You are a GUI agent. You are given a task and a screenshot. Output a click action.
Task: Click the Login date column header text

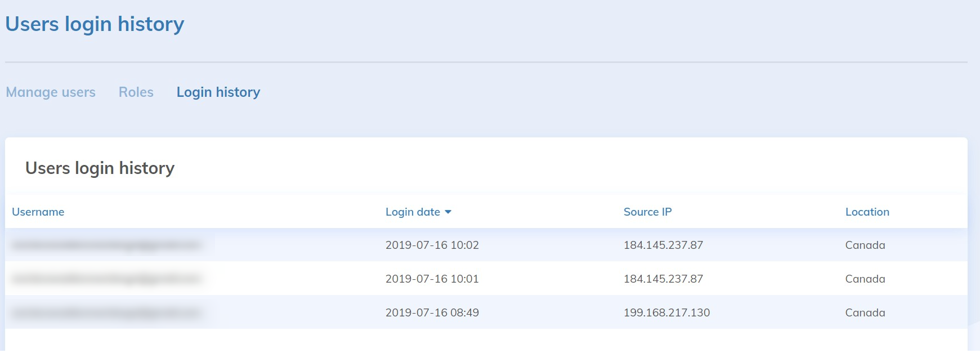[x=413, y=212]
